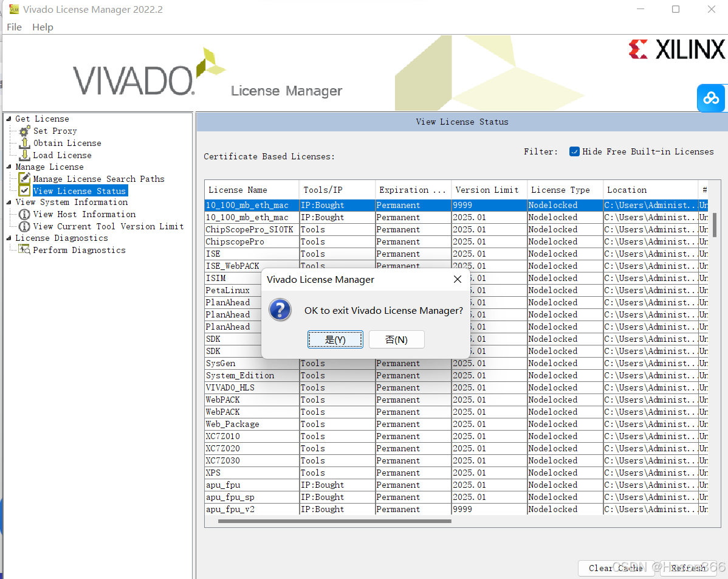Close the exit confirmation dialog with X

tap(458, 279)
